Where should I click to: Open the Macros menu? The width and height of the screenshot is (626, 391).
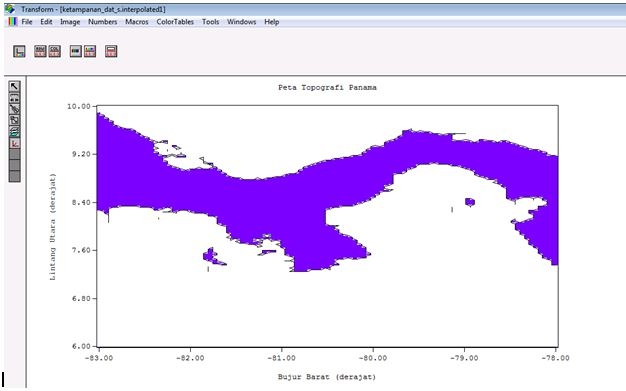click(137, 22)
